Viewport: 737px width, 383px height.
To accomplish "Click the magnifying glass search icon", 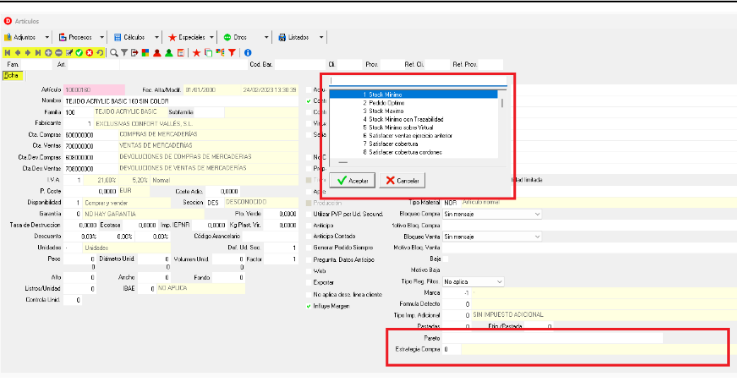I will tap(114, 53).
